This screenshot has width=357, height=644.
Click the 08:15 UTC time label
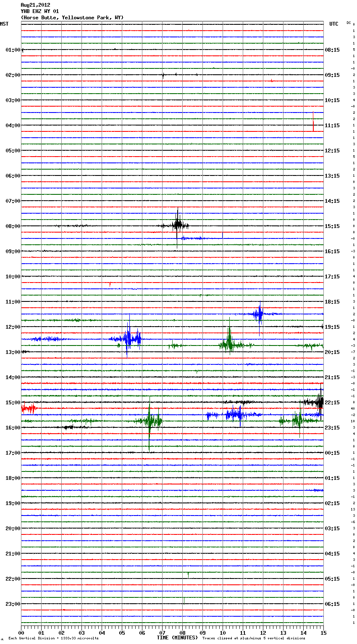[332, 50]
